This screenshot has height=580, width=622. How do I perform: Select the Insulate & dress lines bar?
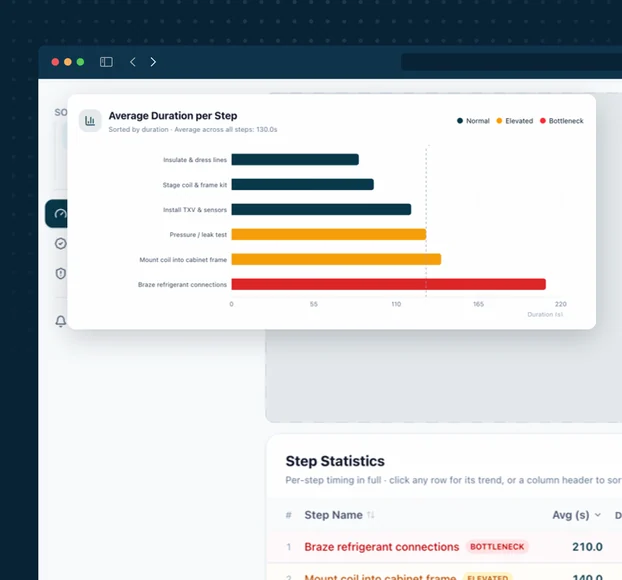[x=295, y=159]
